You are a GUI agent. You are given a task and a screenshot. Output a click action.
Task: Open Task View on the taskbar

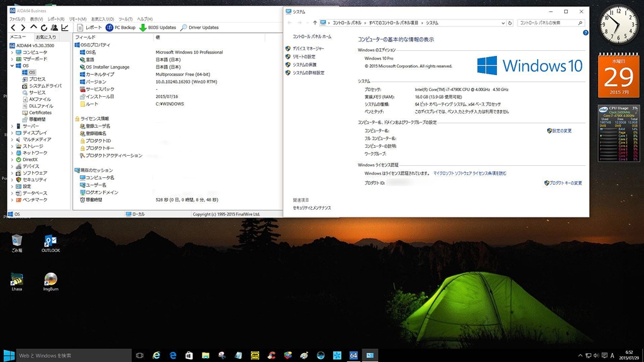pos(140,356)
